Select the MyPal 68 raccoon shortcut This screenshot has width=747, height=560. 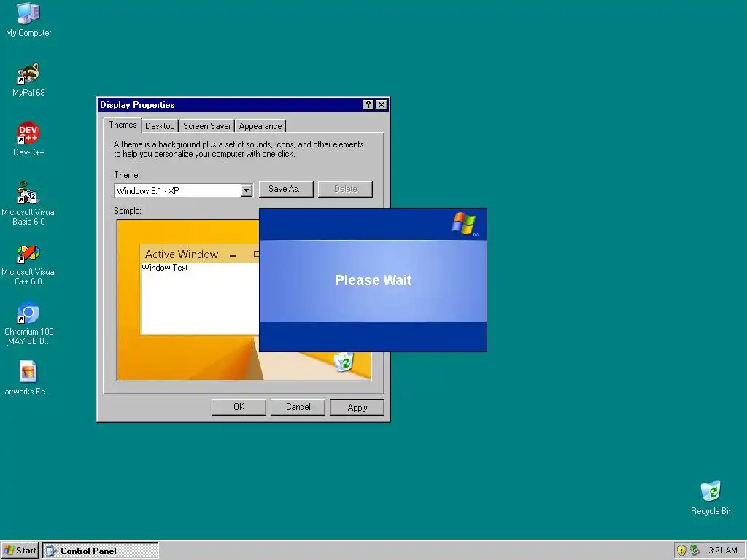pyautogui.click(x=28, y=79)
